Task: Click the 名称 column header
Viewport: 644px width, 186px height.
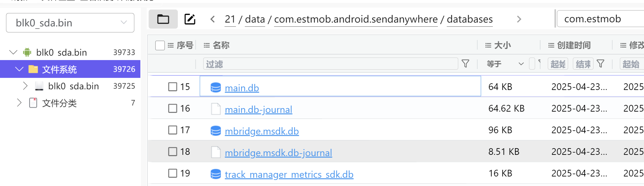Action: (221, 45)
